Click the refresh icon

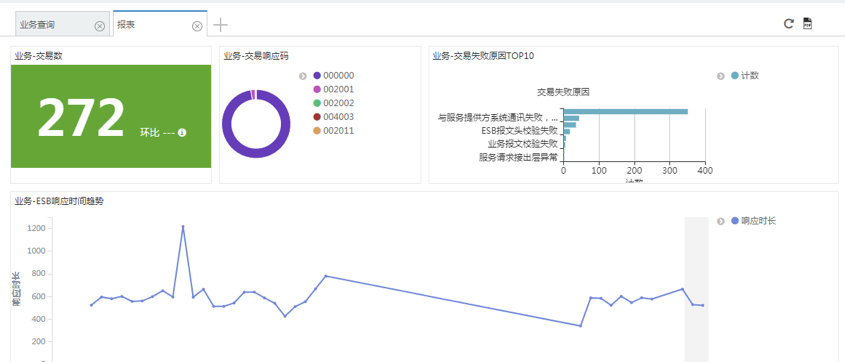tap(788, 23)
